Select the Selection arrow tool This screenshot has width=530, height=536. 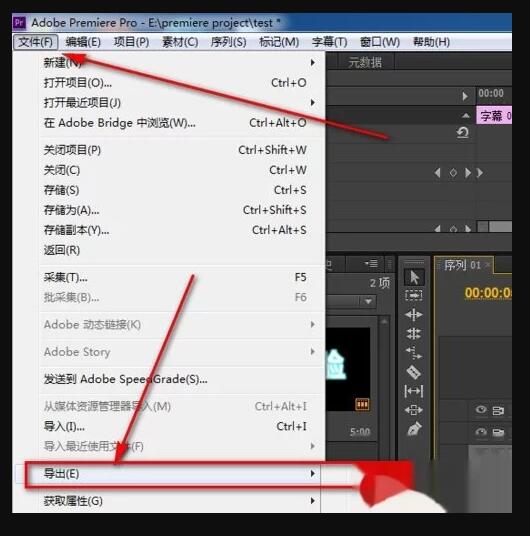point(414,277)
